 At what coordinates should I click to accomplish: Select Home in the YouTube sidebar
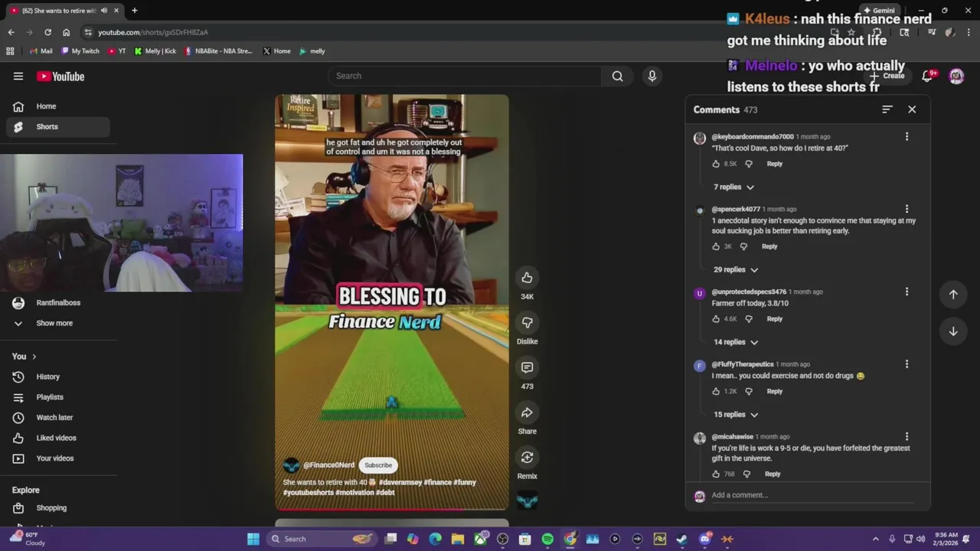pyautogui.click(x=58, y=106)
